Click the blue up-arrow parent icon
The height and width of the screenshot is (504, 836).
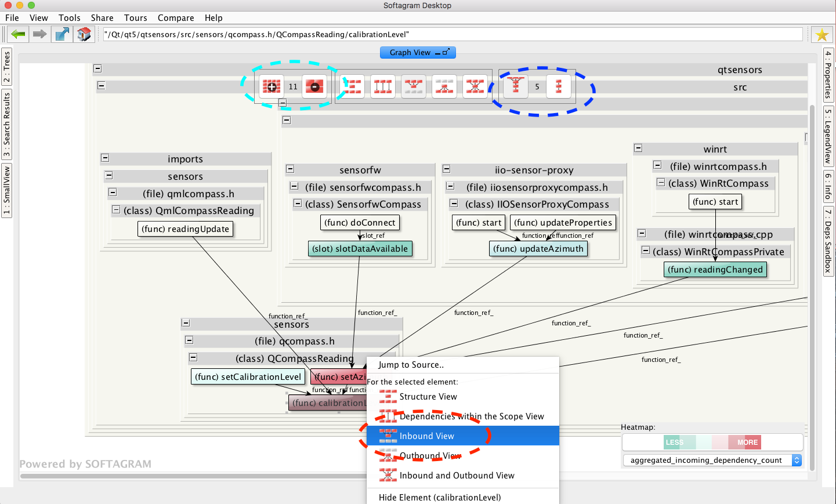62,34
